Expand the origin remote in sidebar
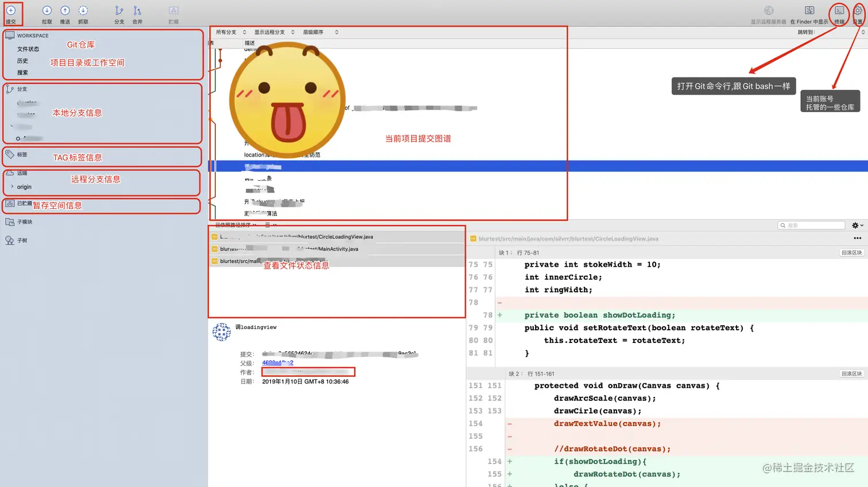 [12, 186]
